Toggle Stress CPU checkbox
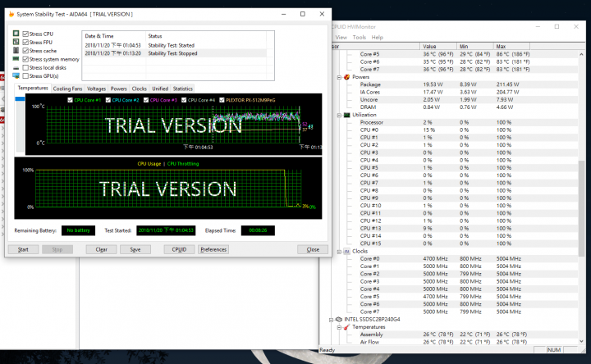This screenshot has width=591, height=364. click(25, 34)
